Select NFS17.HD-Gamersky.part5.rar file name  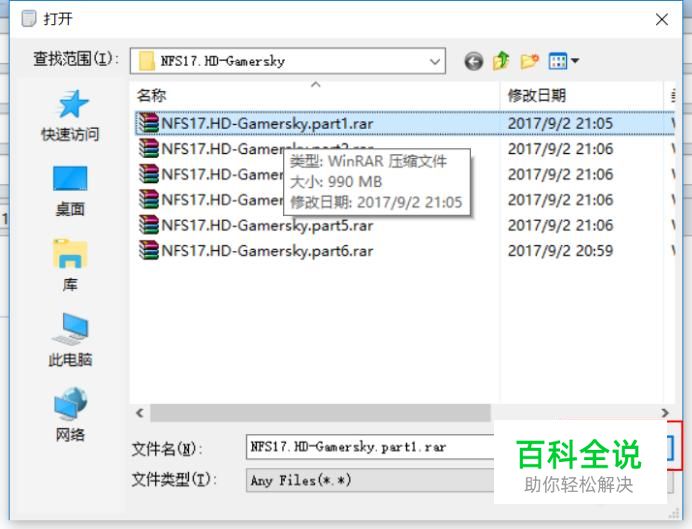pos(267,225)
